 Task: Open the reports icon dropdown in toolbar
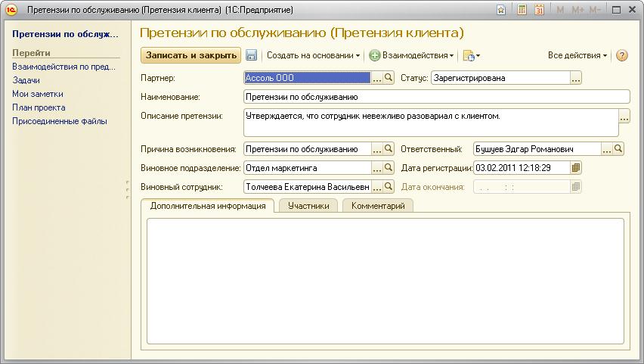point(471,55)
